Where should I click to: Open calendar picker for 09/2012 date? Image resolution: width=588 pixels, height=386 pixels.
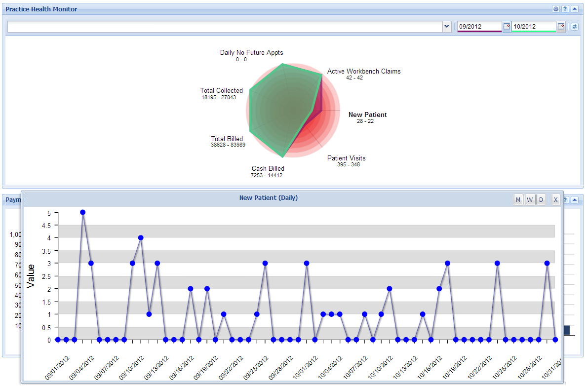[x=507, y=26]
